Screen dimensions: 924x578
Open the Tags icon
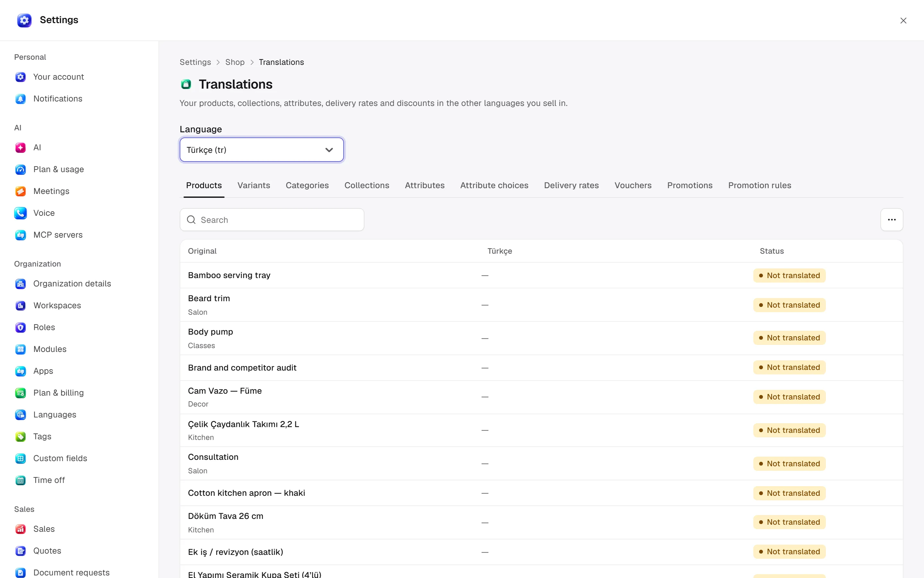tap(20, 436)
